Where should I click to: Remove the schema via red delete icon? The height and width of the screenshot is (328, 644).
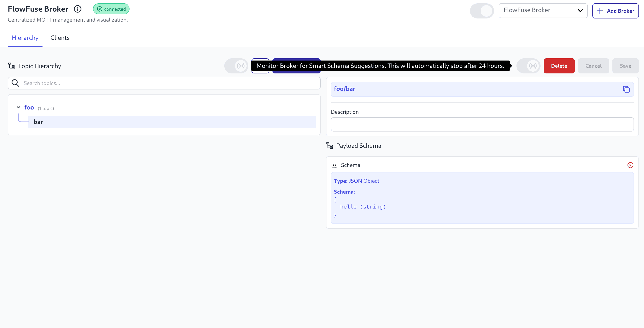[630, 165]
